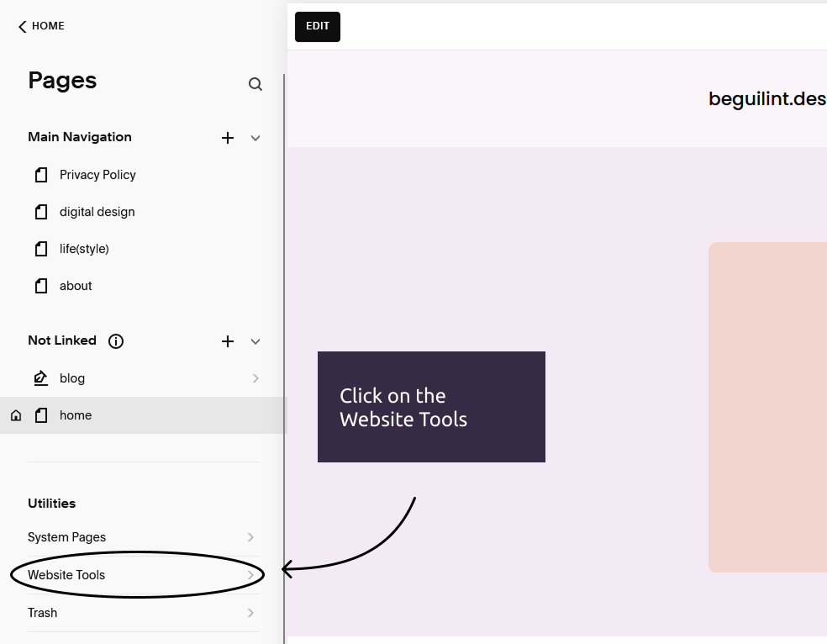The height and width of the screenshot is (644, 827).
Task: Click the homepage house icon beside home
Action: pos(16,415)
